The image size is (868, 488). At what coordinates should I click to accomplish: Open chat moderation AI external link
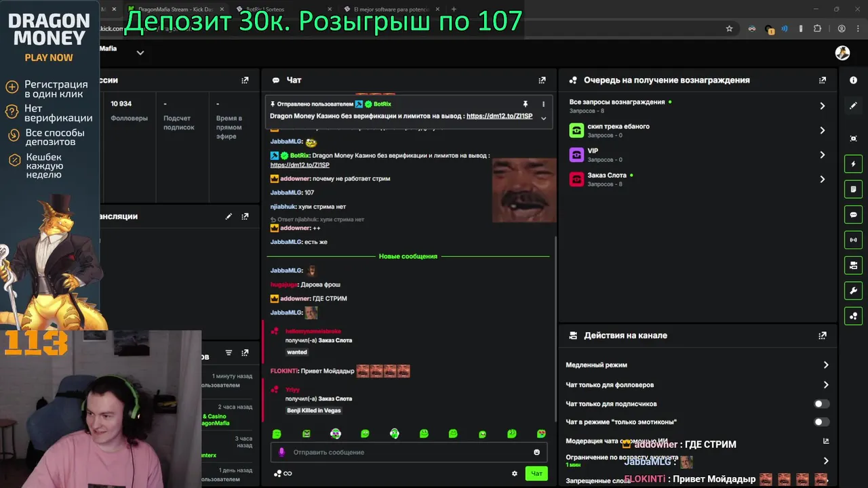tap(826, 441)
